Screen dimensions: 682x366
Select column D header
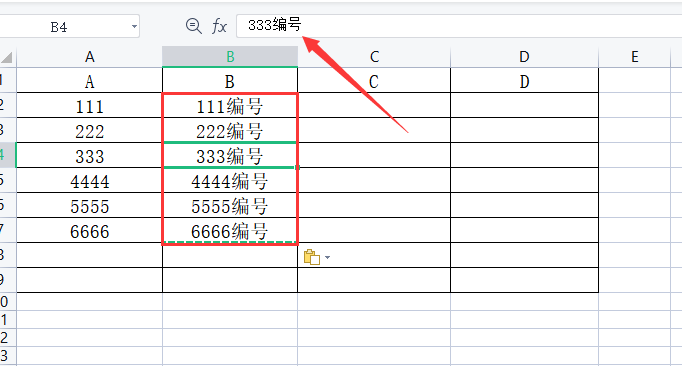525,57
